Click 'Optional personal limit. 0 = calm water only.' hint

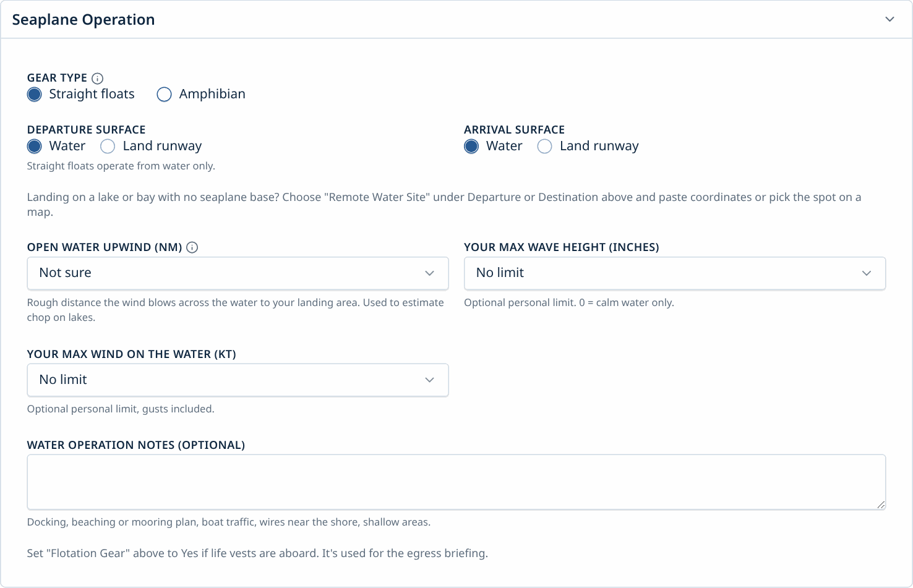pyautogui.click(x=569, y=302)
